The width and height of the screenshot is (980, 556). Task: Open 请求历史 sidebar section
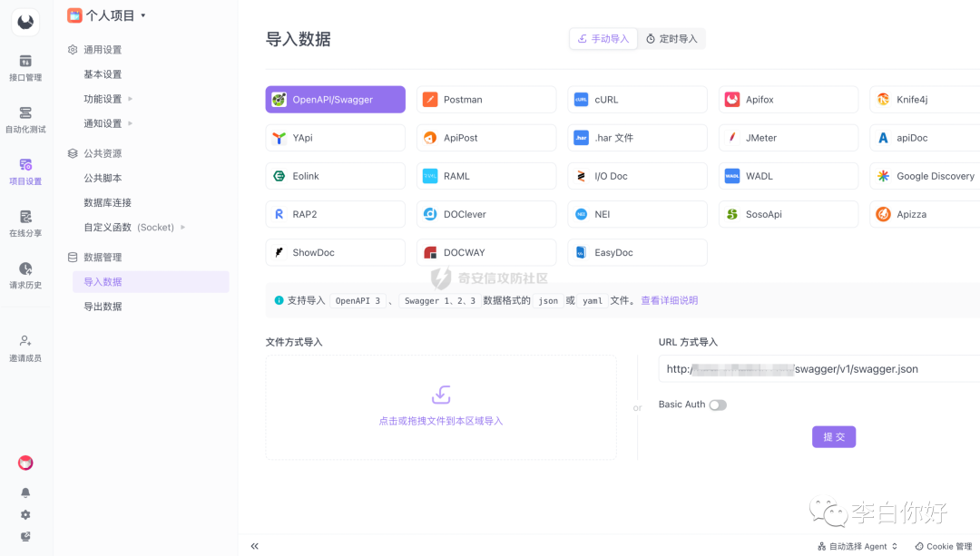pyautogui.click(x=25, y=276)
